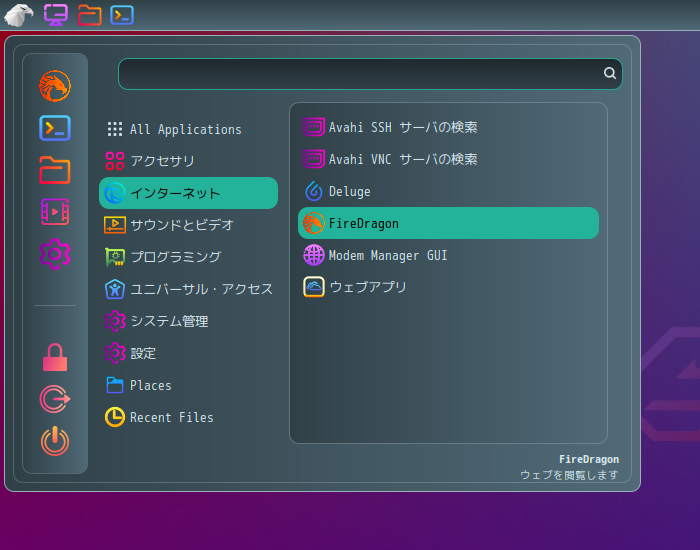Select the プログラミング category

coord(188,257)
